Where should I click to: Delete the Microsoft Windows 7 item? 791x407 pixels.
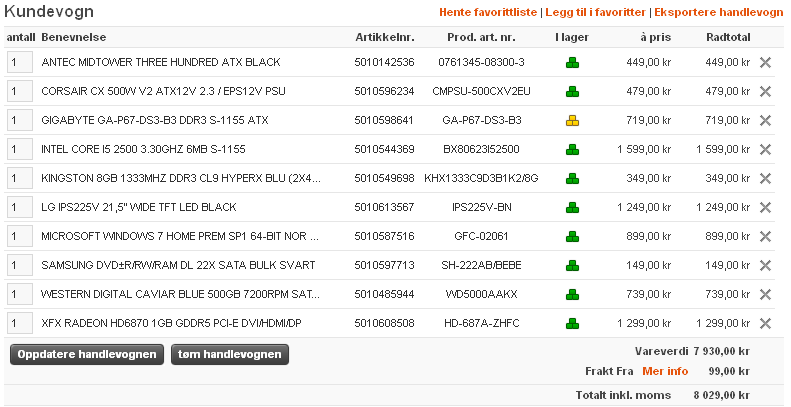765,237
